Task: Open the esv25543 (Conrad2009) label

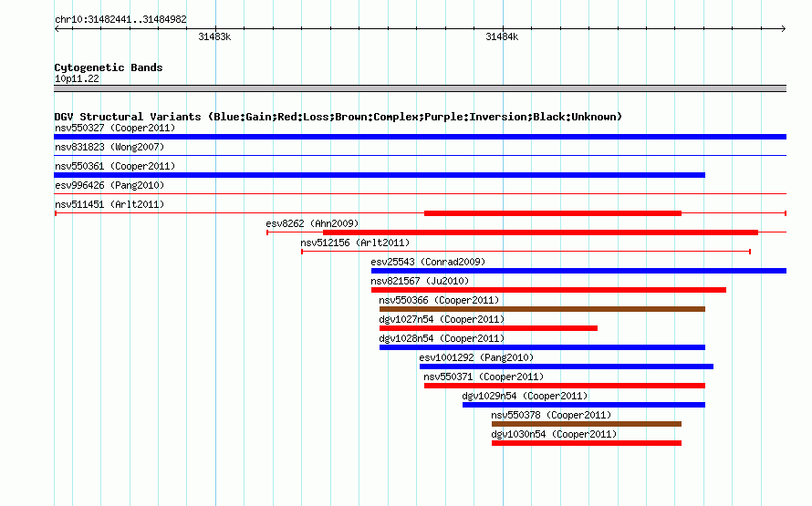Action: pos(428,262)
